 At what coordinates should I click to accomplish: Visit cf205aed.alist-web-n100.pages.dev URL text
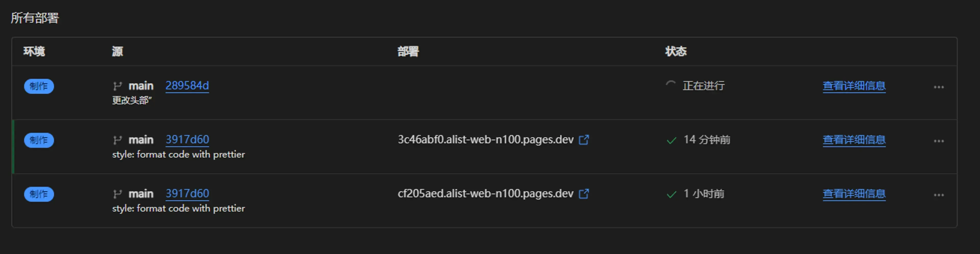point(485,194)
